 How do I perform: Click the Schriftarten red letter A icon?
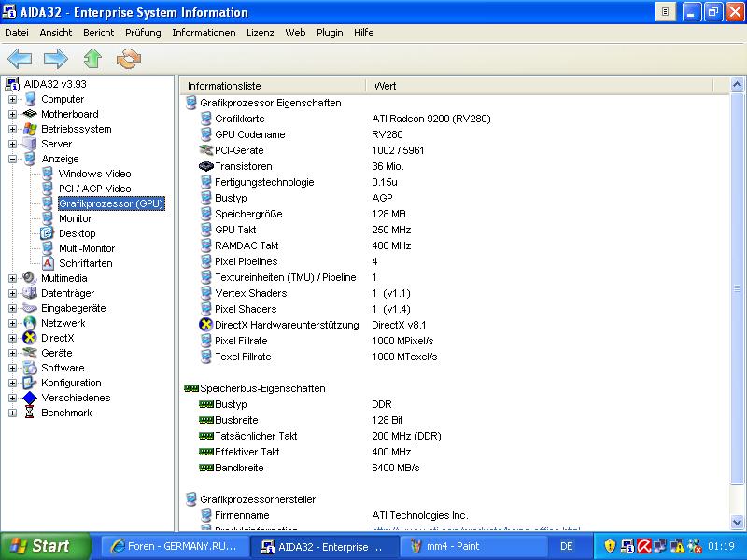[x=48, y=263]
